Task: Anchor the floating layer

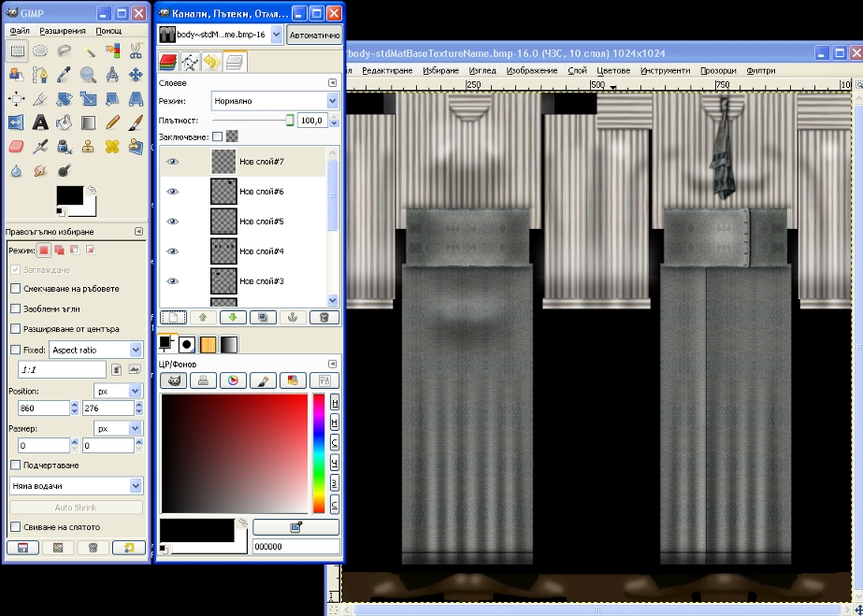Action: (x=293, y=318)
